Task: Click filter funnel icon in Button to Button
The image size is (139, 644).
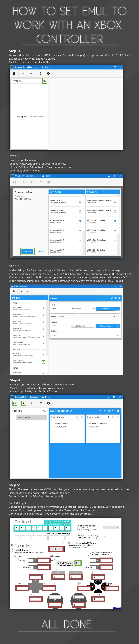Action: click(x=115, y=317)
